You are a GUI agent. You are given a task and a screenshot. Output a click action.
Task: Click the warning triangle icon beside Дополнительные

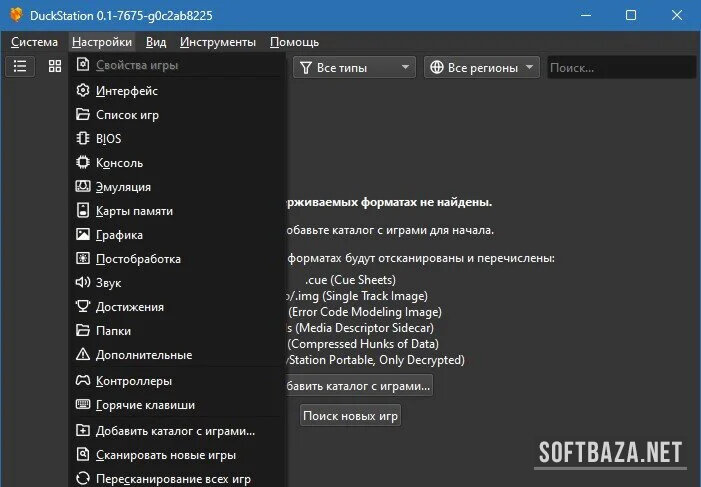(83, 355)
